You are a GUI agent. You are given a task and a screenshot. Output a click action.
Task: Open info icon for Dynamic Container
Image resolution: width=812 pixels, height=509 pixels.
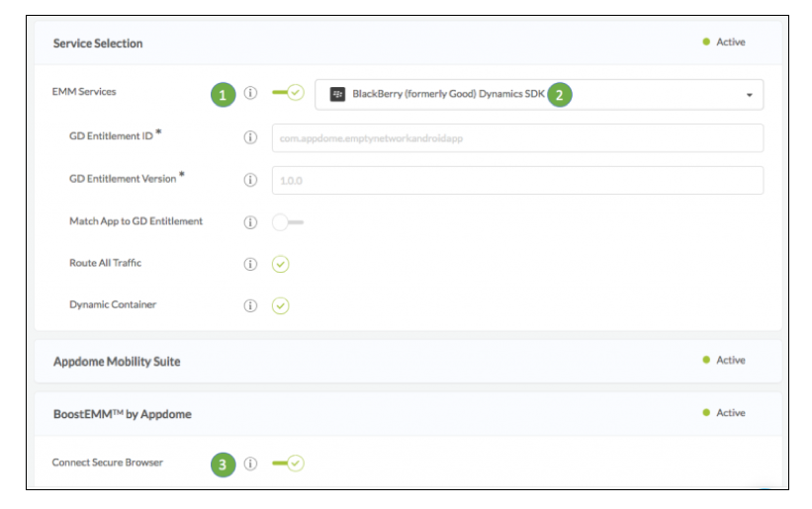250,305
